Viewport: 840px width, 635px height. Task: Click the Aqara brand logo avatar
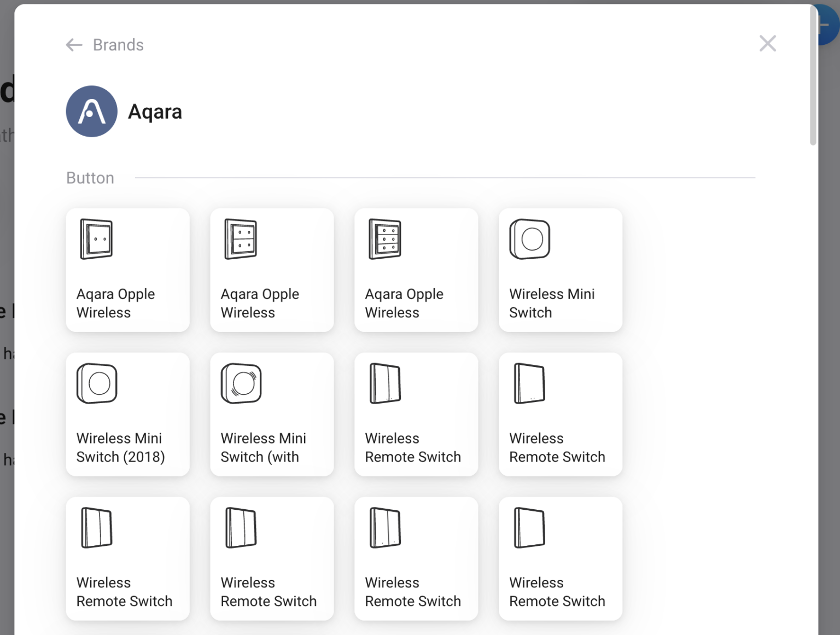coord(91,112)
